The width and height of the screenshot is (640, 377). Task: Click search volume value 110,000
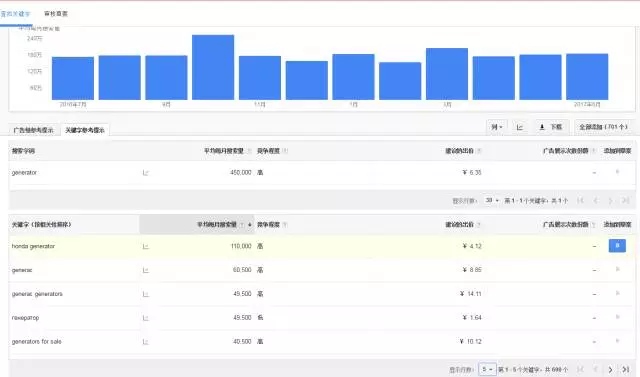(x=241, y=246)
